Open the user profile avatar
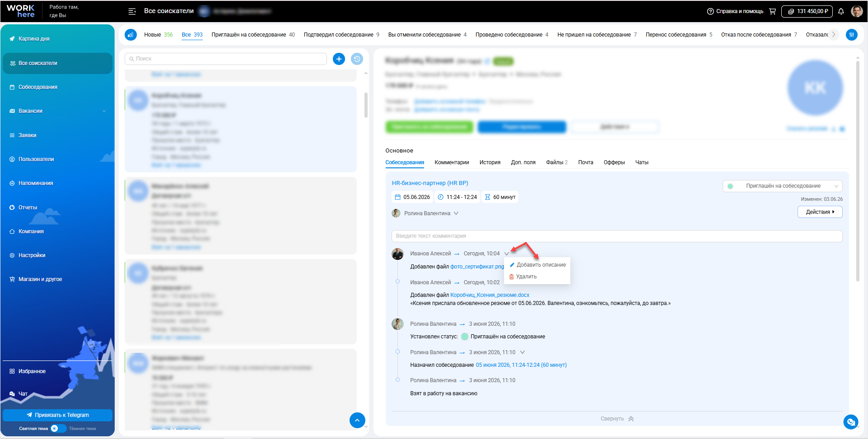Viewport: 868px width, 439px height. click(856, 11)
